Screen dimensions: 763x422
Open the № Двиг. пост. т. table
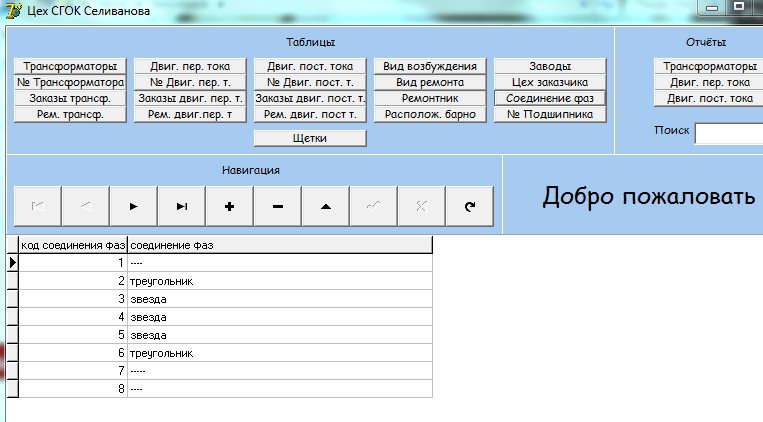(x=310, y=82)
